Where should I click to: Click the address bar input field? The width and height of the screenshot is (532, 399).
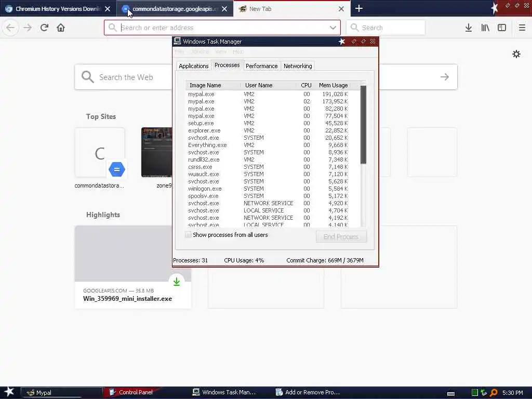222,28
